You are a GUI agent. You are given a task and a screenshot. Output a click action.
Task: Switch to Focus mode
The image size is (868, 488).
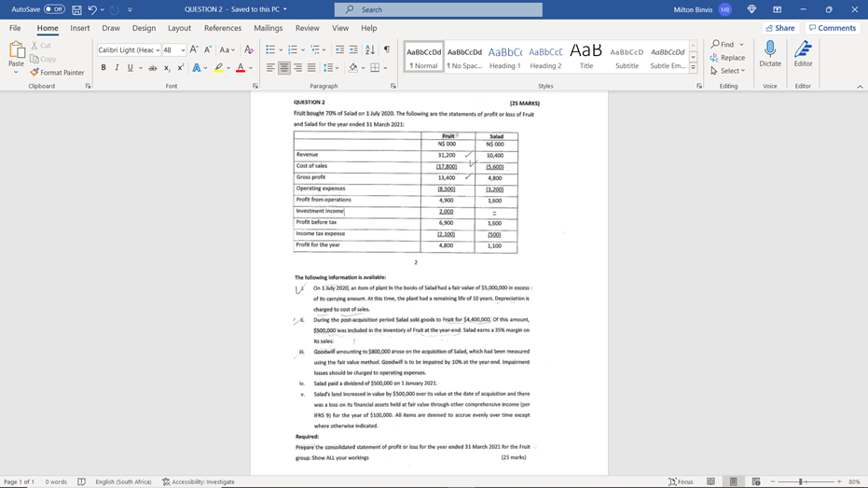[681, 481]
